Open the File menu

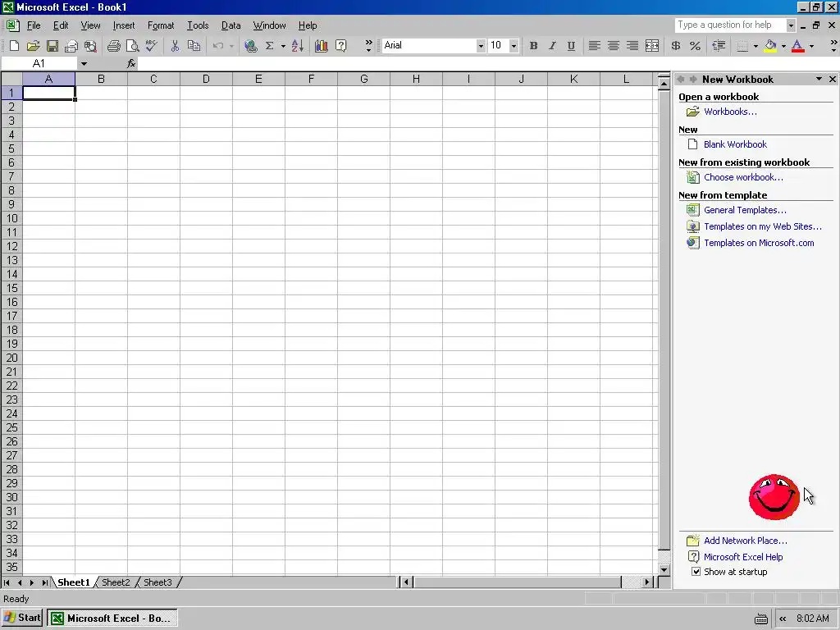pos(34,25)
